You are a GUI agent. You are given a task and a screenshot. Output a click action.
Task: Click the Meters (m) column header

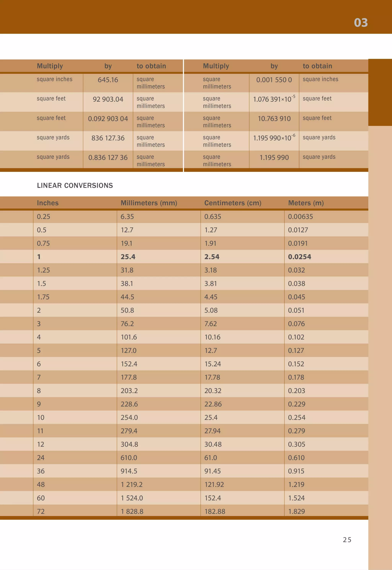(306, 203)
